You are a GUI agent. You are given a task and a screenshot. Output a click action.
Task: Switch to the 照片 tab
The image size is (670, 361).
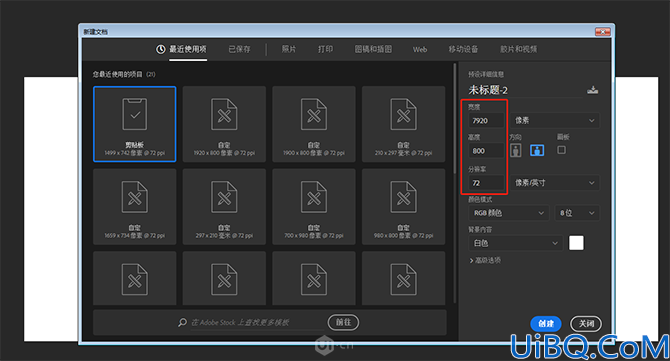[289, 50]
